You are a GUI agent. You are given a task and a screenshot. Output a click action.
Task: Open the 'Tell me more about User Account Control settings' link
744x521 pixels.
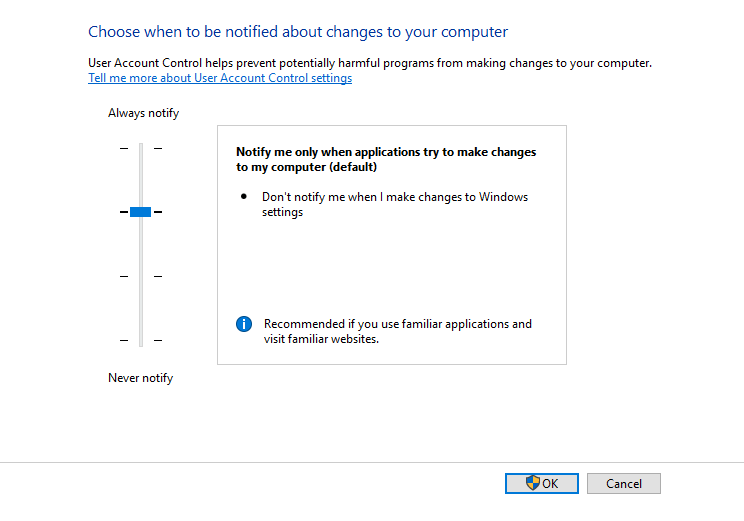pyautogui.click(x=220, y=78)
